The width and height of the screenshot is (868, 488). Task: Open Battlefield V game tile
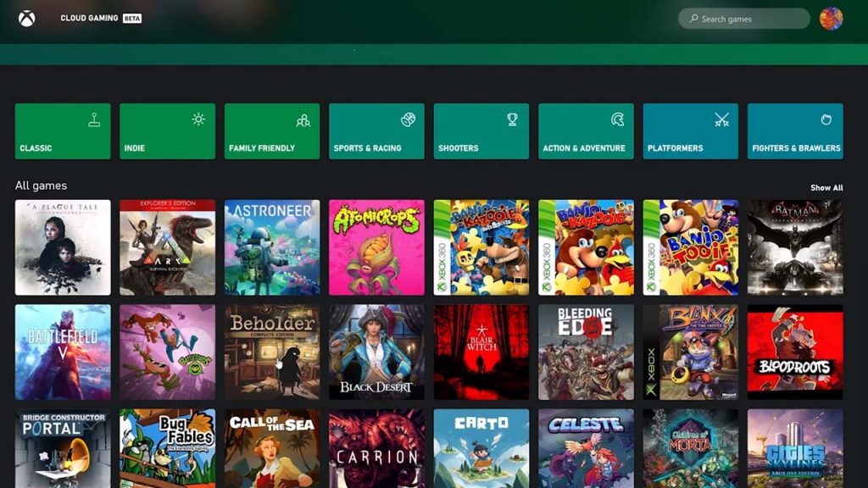coord(63,352)
